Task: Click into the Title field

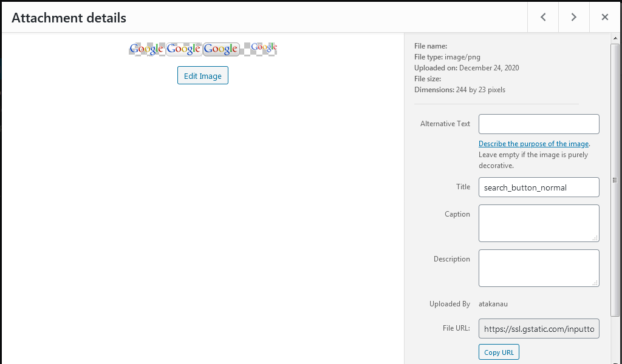Action: pyautogui.click(x=539, y=187)
